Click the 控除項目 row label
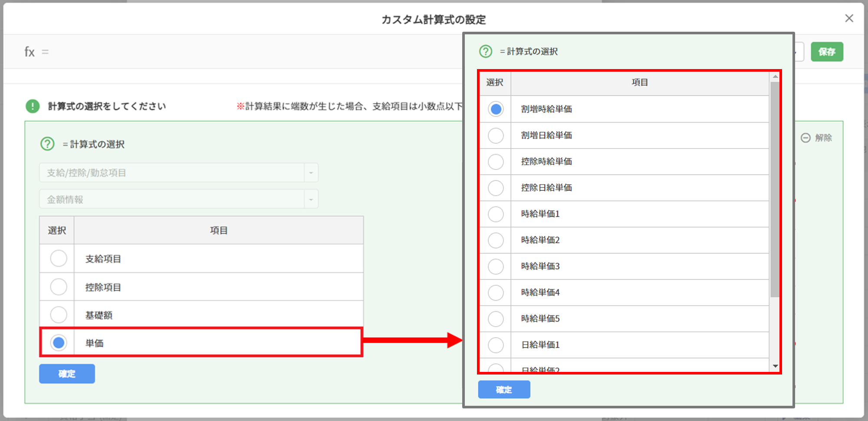868x421 pixels. (103, 287)
